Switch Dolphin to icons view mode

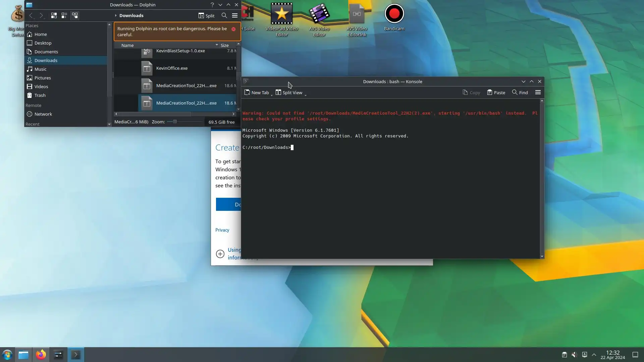tap(54, 15)
